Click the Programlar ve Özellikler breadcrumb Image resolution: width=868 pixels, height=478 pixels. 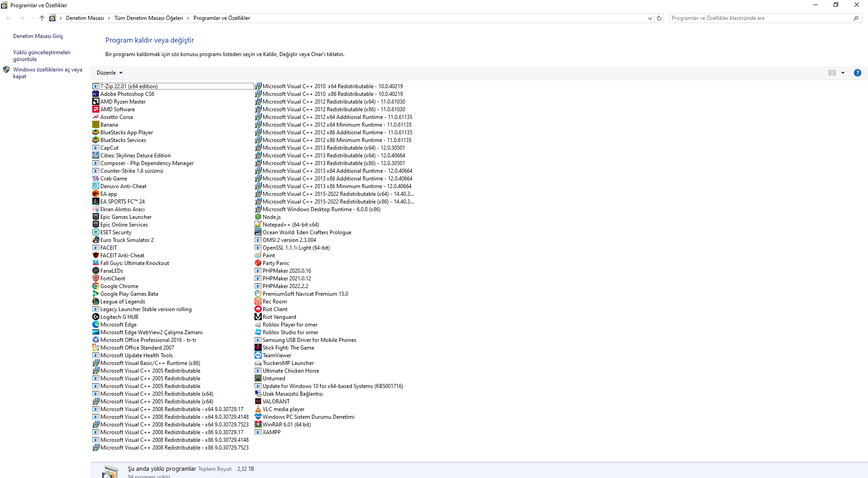pos(222,18)
